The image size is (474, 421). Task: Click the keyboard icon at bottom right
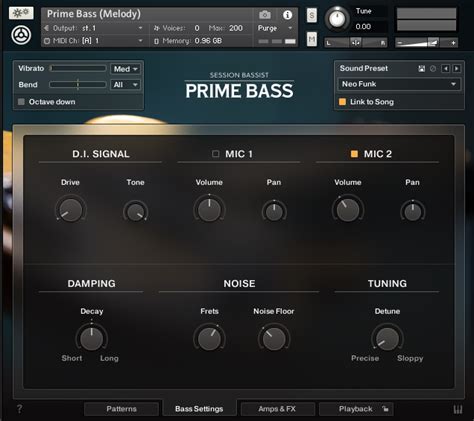458,409
